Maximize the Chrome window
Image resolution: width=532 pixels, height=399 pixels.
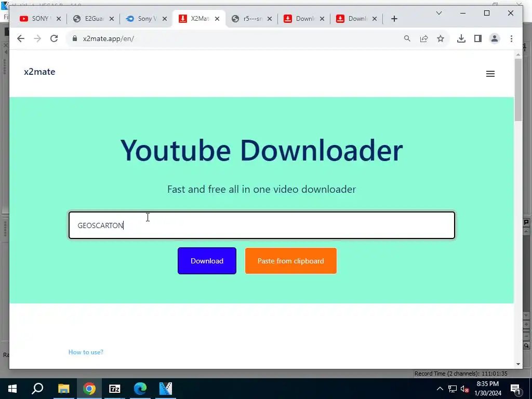click(486, 13)
